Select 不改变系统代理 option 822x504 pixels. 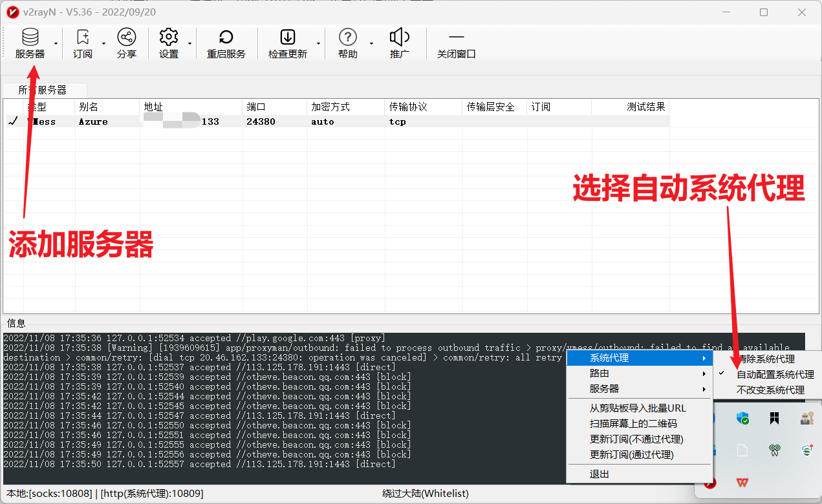point(770,390)
